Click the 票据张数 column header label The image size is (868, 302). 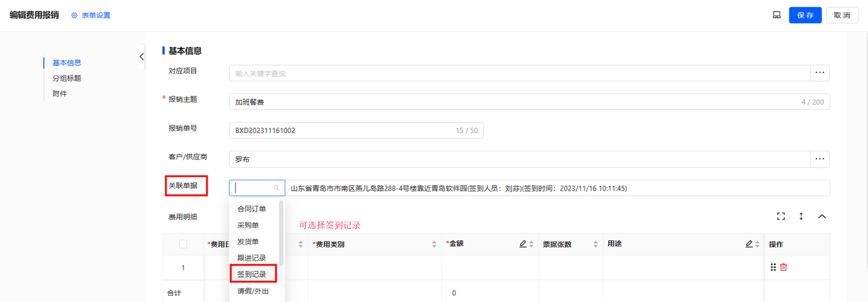(x=557, y=244)
